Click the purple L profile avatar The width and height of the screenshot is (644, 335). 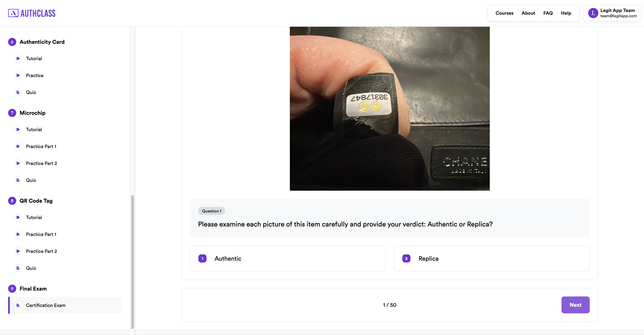[x=593, y=13]
